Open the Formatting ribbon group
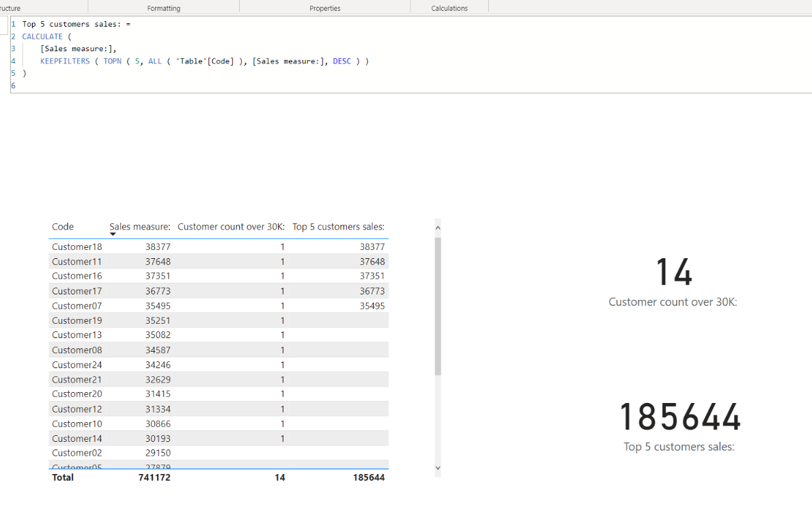812x515 pixels. tap(164, 8)
